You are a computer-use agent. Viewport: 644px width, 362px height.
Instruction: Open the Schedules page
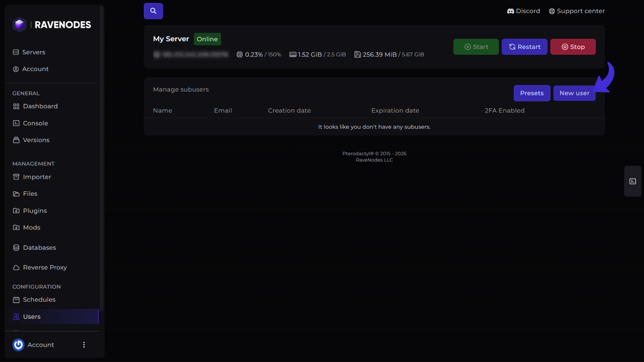(52, 300)
